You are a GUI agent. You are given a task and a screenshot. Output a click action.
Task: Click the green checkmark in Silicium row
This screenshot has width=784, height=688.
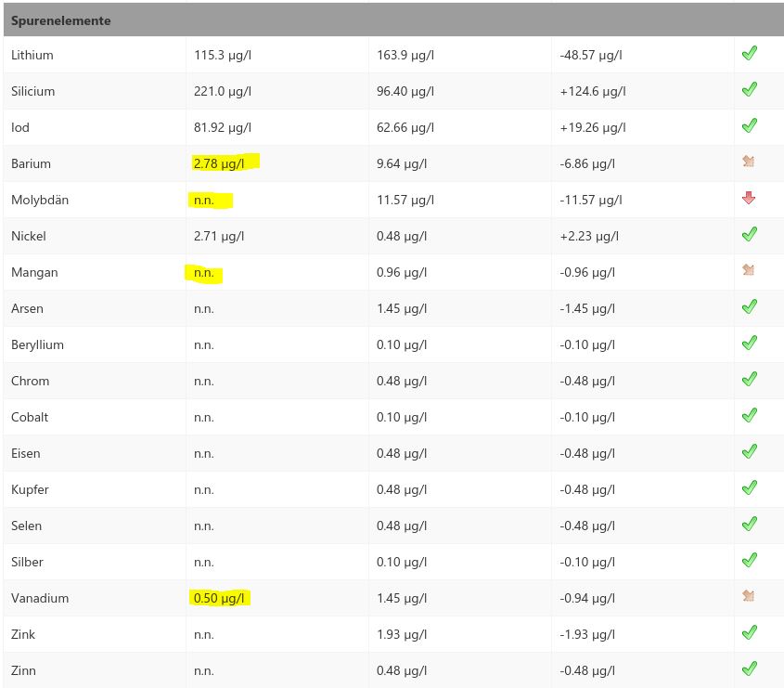pos(749,90)
